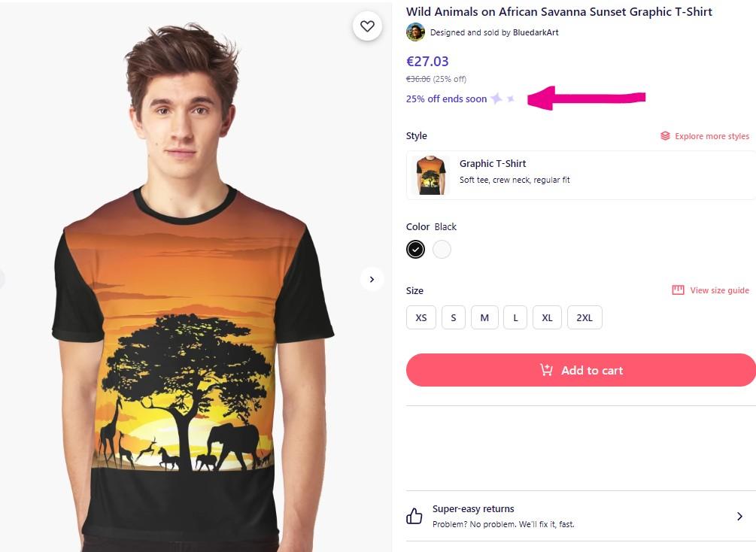Choose size 2XL
Image resolution: width=756 pixels, height=552 pixels.
tap(584, 317)
